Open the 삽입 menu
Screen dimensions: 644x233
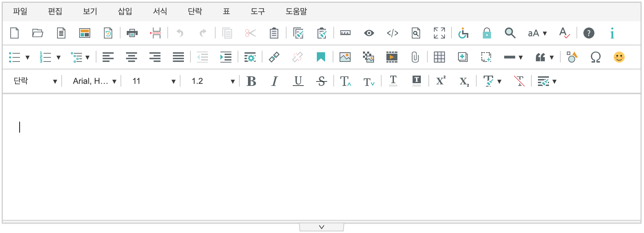[x=125, y=11]
